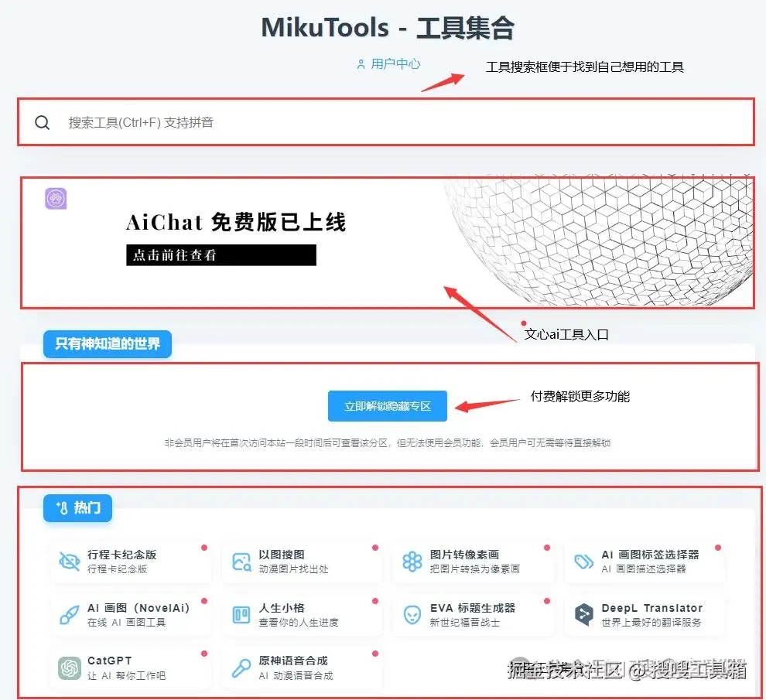Screen dimensions: 766x700
Task: Open the CatGPT tool title
Action: 109,661
